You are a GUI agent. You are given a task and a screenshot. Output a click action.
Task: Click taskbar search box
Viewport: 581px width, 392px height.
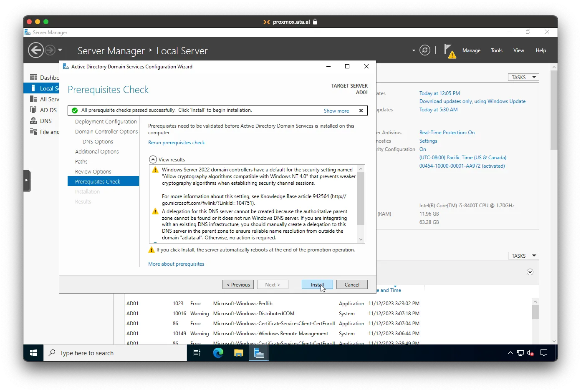point(115,353)
